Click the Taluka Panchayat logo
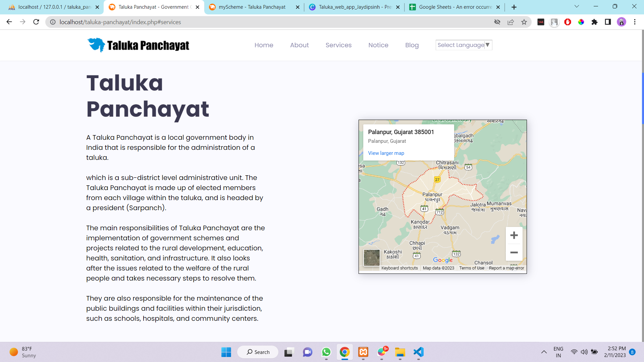Screen dimensions: 644x362 click(x=138, y=45)
